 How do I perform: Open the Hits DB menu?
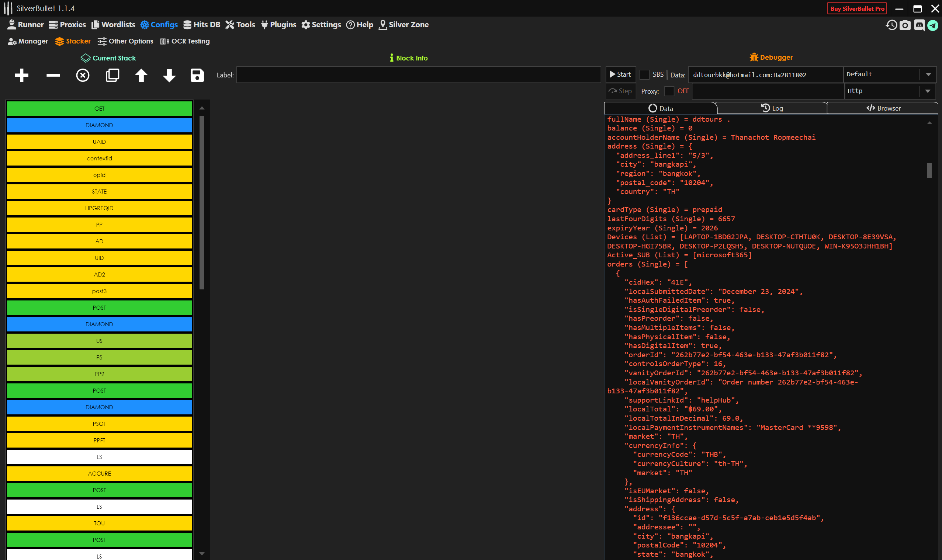tap(202, 25)
